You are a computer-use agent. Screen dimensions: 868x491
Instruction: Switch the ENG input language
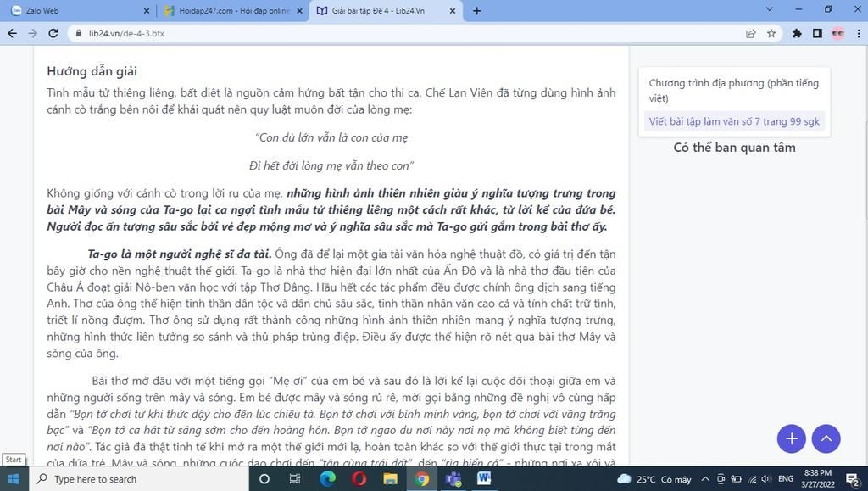[x=786, y=479]
